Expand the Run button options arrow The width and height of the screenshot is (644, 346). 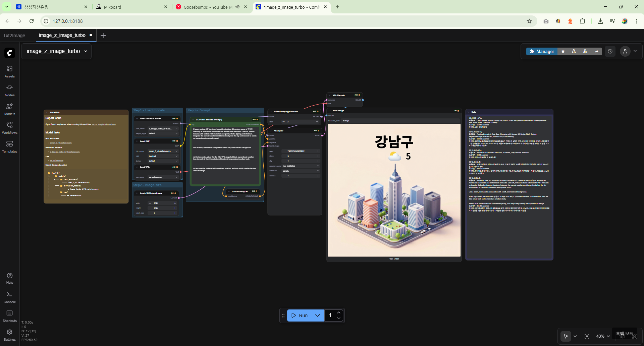click(x=317, y=315)
